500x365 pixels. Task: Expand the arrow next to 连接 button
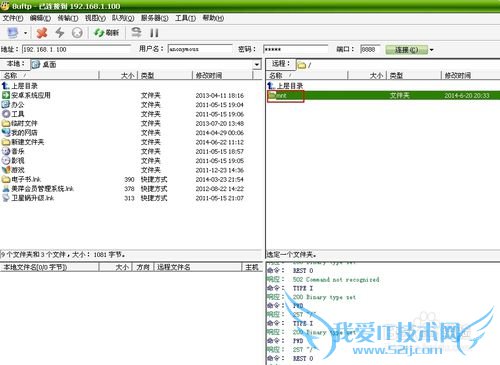[x=432, y=50]
